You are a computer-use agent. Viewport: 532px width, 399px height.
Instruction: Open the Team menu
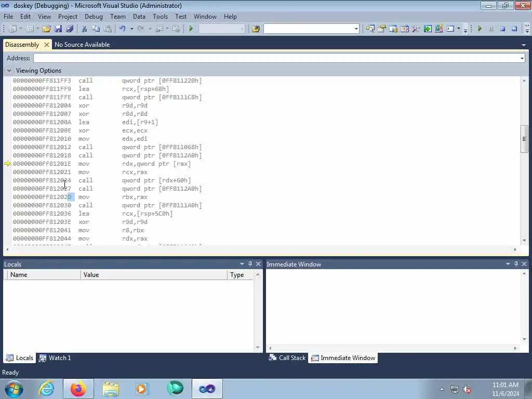click(x=118, y=16)
